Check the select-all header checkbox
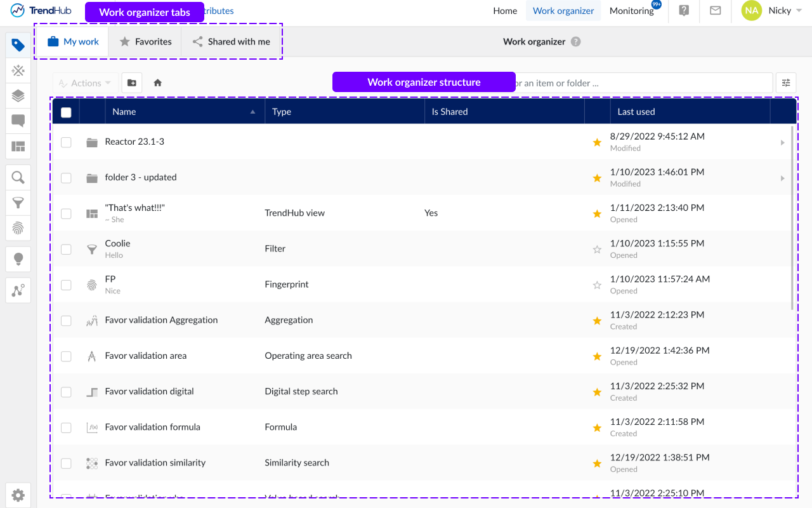The image size is (812, 508). (66, 112)
